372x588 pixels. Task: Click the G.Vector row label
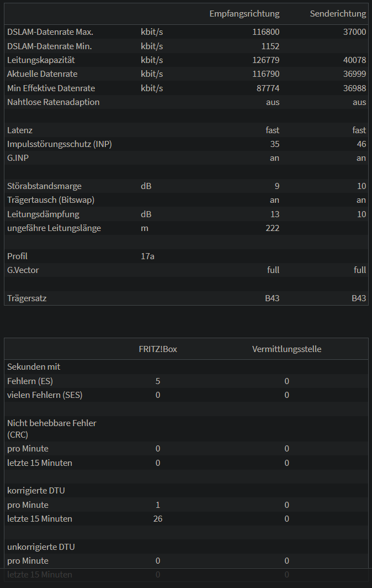23,270
